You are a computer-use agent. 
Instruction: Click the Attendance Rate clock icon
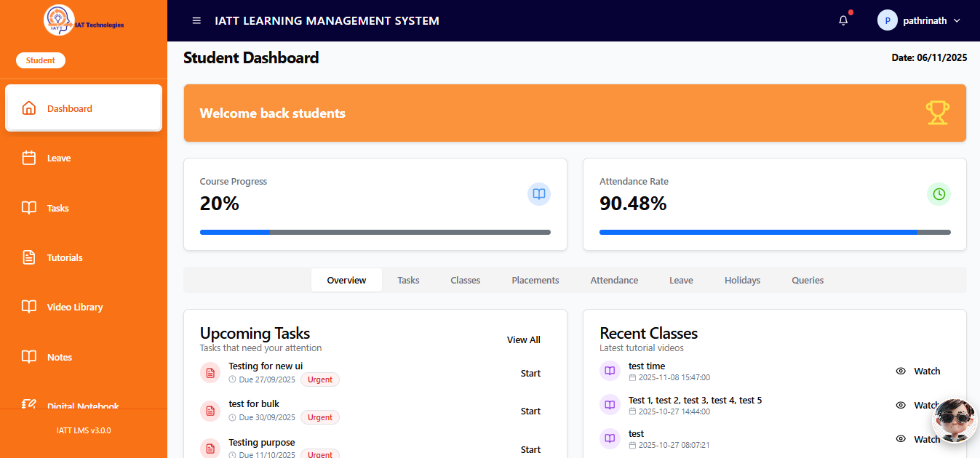(939, 194)
